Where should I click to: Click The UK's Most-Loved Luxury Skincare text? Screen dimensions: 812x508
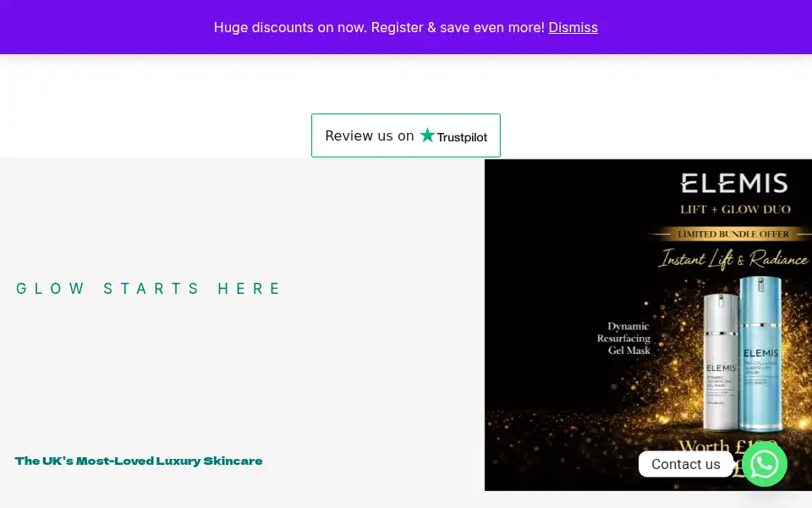138,461
